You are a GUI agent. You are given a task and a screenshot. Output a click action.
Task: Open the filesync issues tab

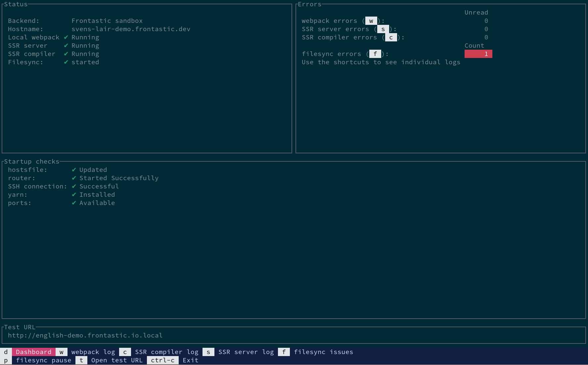324,352
